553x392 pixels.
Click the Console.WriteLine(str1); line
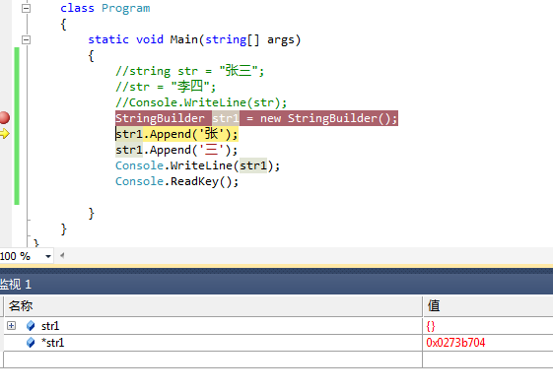[x=197, y=165]
